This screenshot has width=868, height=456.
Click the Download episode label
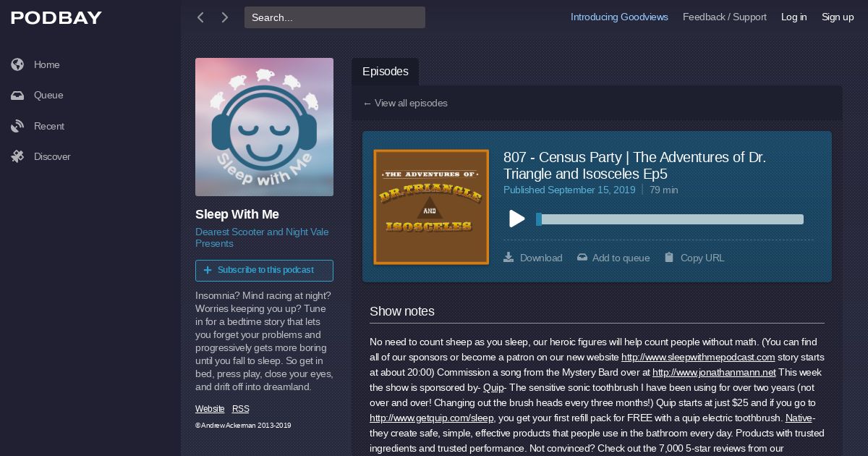click(541, 258)
